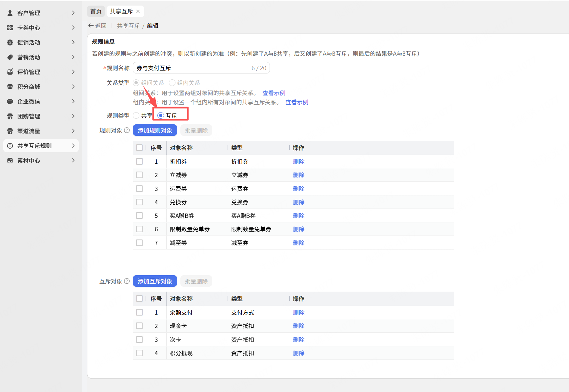The image size is (569, 392).
Task: Expand the 团购管理 menu chevron
Action: (x=73, y=116)
